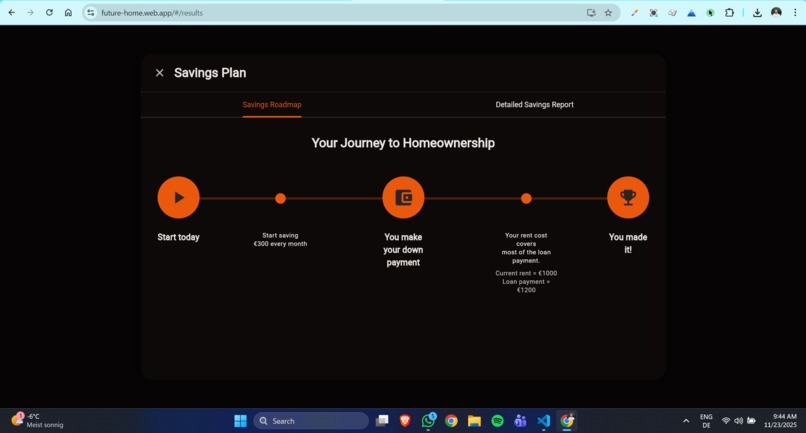Click the 'You make your down payment' label
Viewport: 806px width, 433px height.
coord(403,250)
